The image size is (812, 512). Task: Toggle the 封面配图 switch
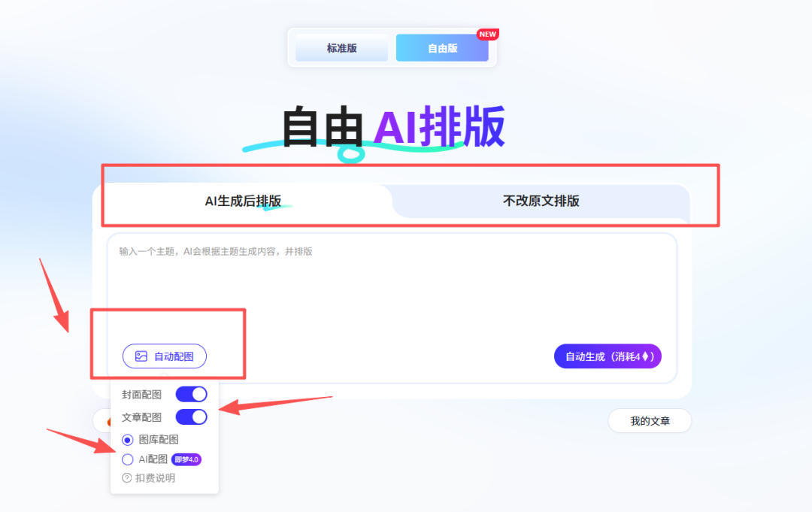[191, 395]
